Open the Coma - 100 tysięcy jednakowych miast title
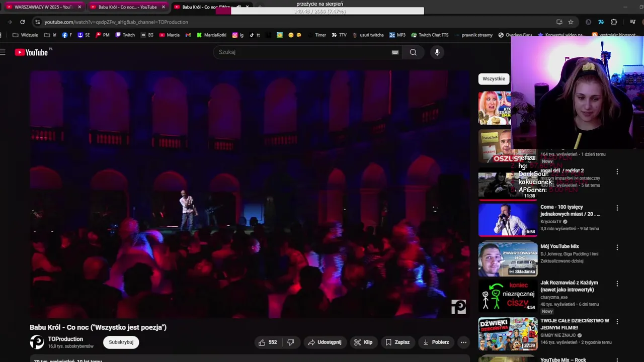Screen dimensions: 644x362 pyautogui.click(x=570, y=210)
